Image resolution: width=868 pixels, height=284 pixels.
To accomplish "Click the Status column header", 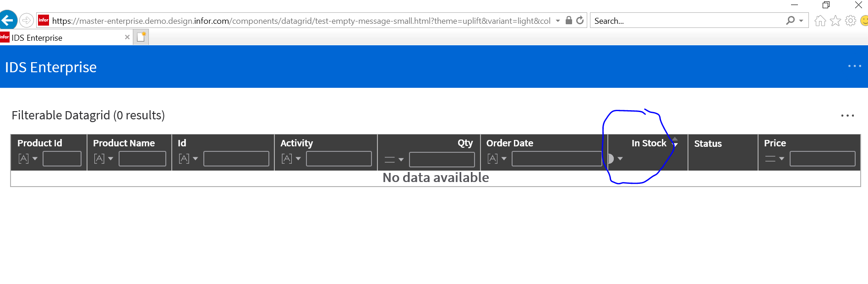I will coord(708,144).
